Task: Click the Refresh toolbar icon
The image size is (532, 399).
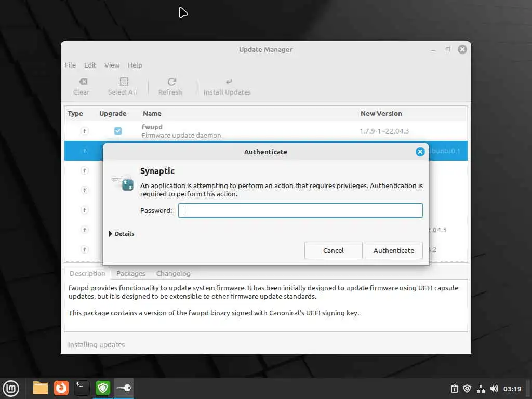Action: pos(171,82)
